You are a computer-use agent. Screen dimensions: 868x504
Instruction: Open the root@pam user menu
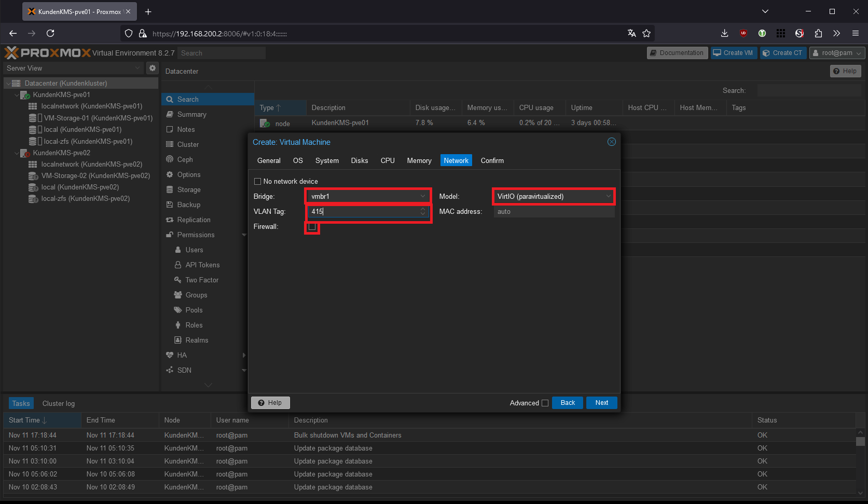click(837, 53)
